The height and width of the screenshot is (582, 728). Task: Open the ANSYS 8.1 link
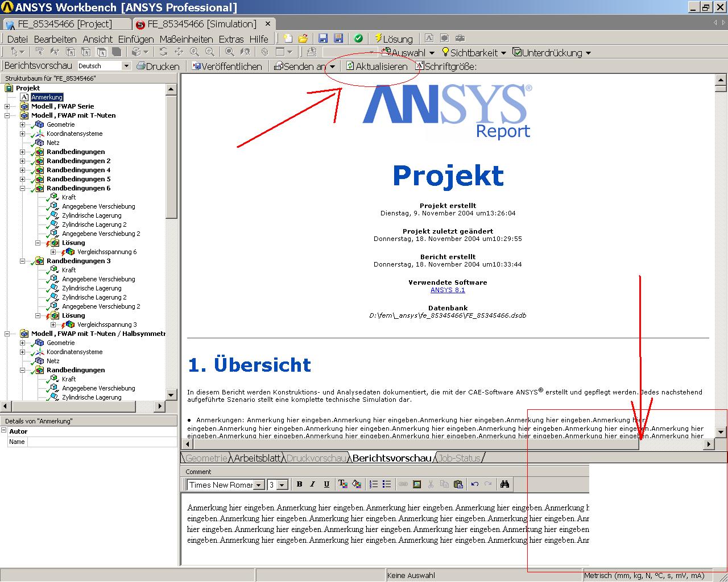click(448, 290)
